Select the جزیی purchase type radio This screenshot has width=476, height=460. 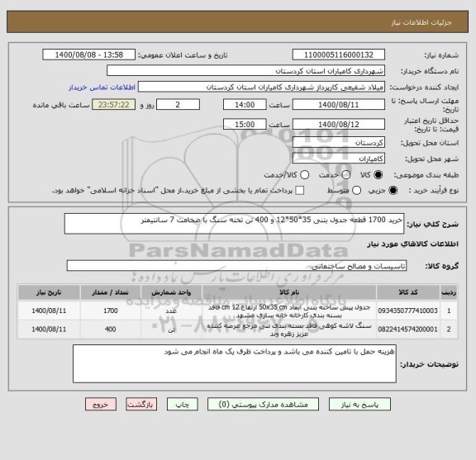coord(393,190)
